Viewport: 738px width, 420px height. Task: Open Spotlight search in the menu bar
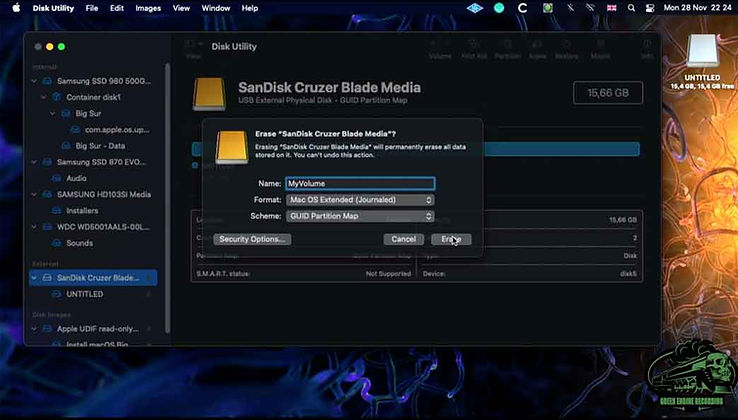[x=632, y=8]
